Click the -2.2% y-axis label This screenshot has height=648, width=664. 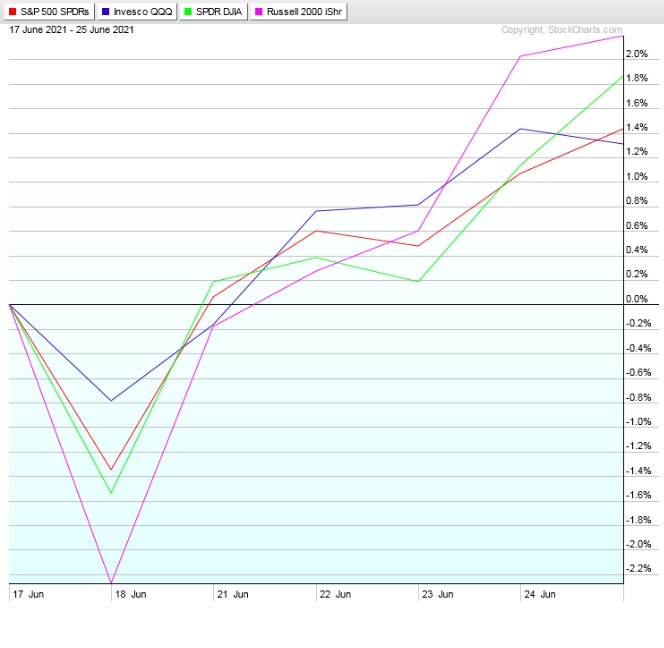point(639,568)
